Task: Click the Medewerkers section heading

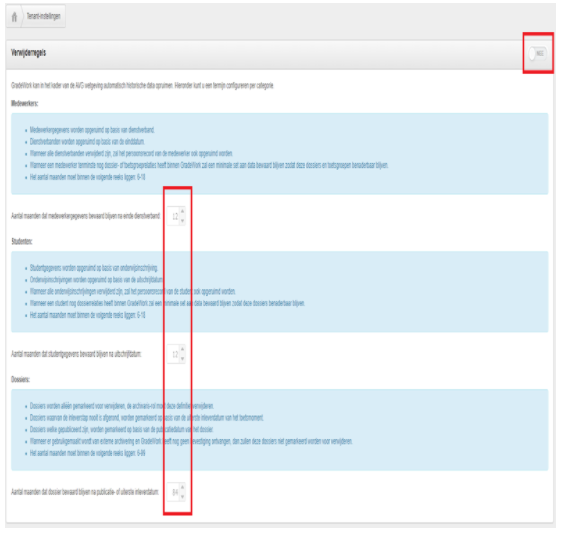Action: tap(24, 103)
